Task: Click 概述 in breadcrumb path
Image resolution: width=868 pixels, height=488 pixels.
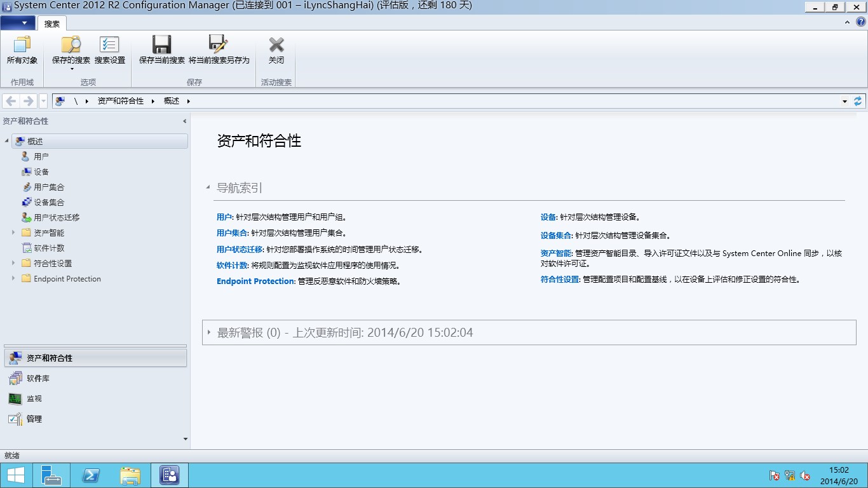Action: 172,101
